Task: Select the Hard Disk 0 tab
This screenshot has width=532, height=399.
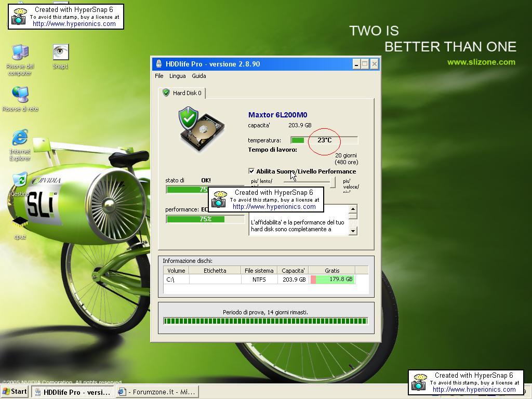Action: click(x=182, y=92)
